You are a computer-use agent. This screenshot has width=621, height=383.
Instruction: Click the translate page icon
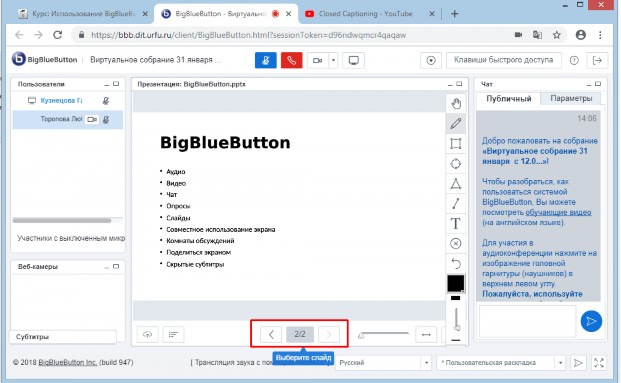537,35
